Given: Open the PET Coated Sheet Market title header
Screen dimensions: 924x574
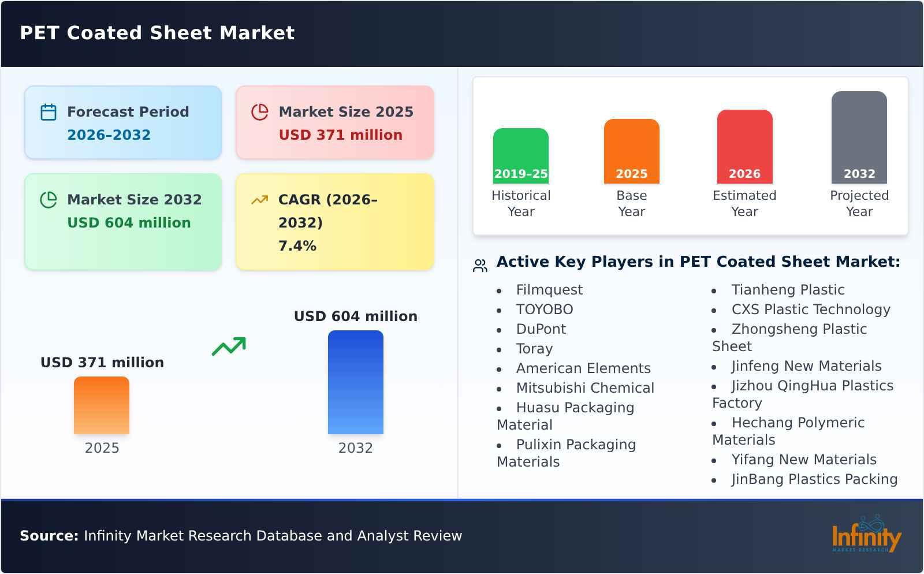Looking at the screenshot, I should [157, 33].
